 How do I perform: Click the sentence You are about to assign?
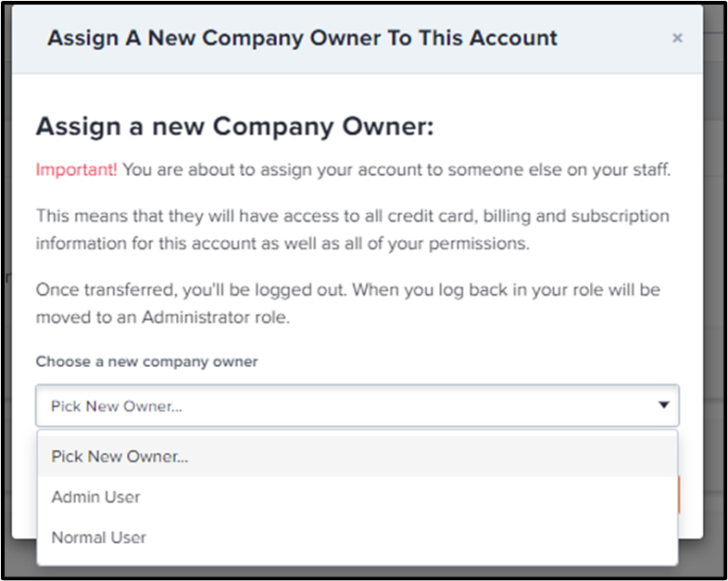(x=396, y=170)
